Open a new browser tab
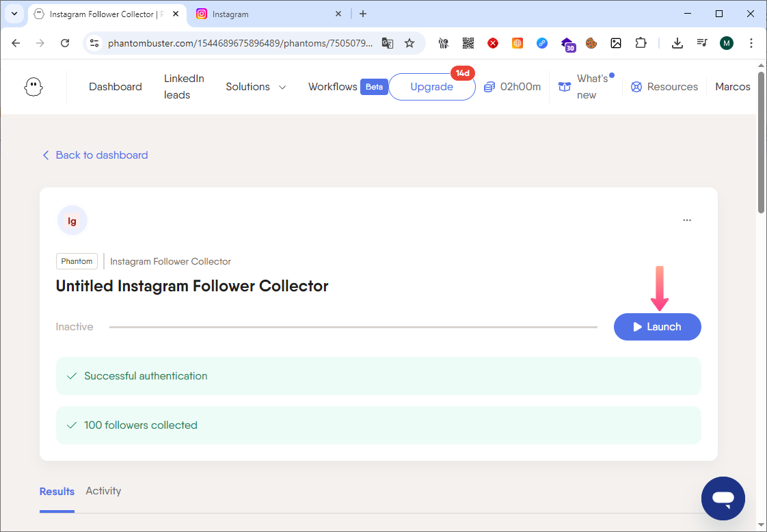This screenshot has width=767, height=532. coord(363,14)
